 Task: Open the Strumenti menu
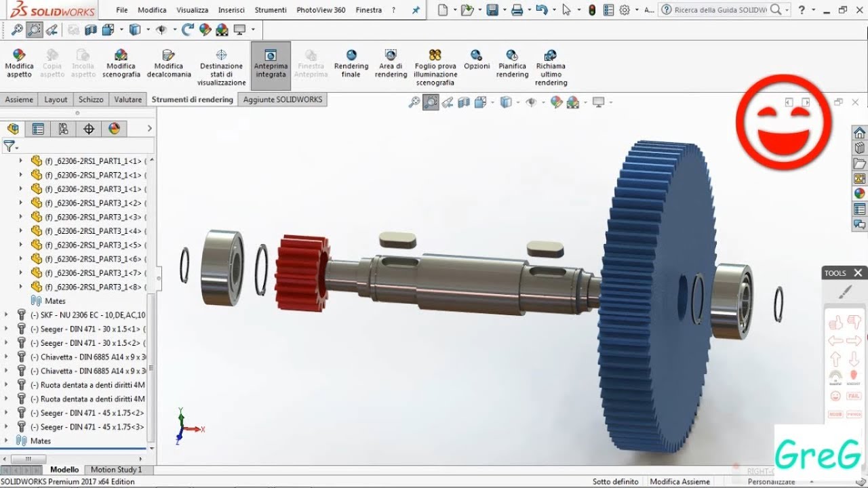coord(271,10)
